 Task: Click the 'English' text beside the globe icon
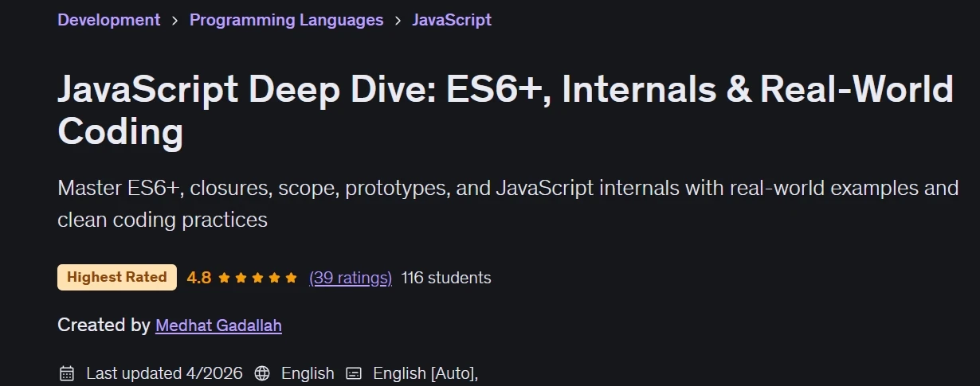tap(308, 373)
